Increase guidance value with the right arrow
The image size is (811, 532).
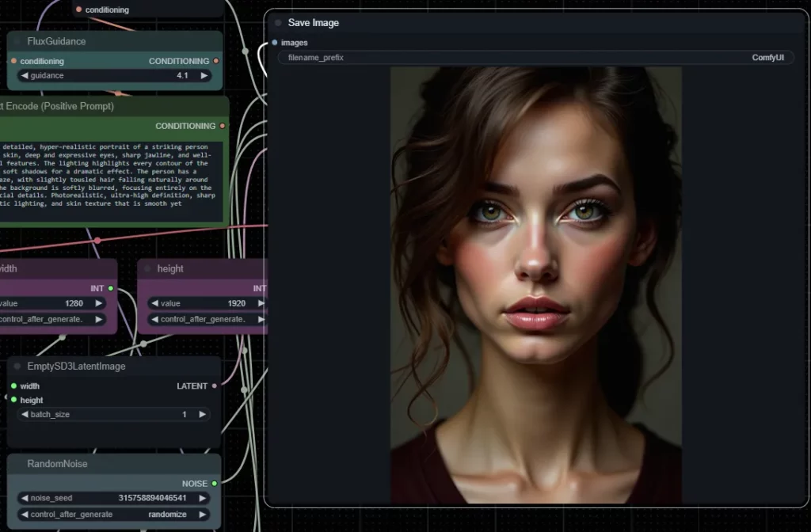204,76
